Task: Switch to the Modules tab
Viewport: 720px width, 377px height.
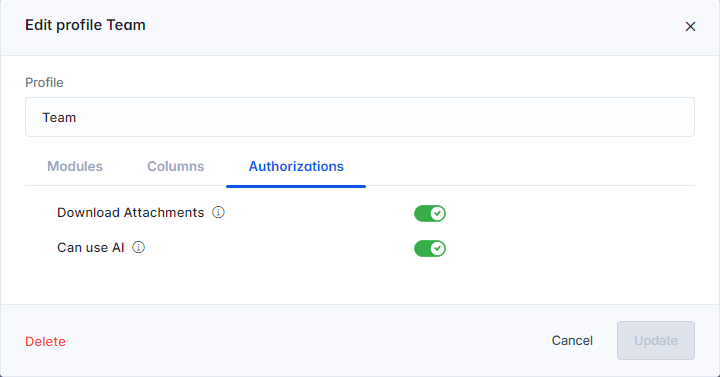Action: (75, 166)
